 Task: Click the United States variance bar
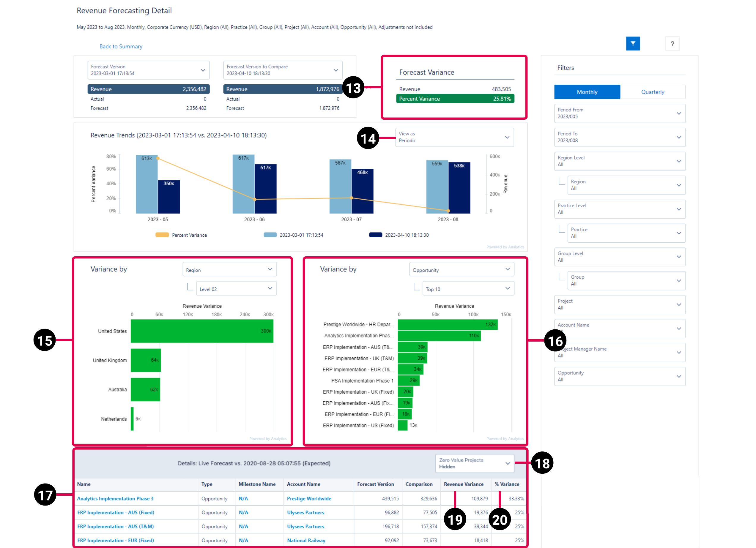[x=202, y=331]
